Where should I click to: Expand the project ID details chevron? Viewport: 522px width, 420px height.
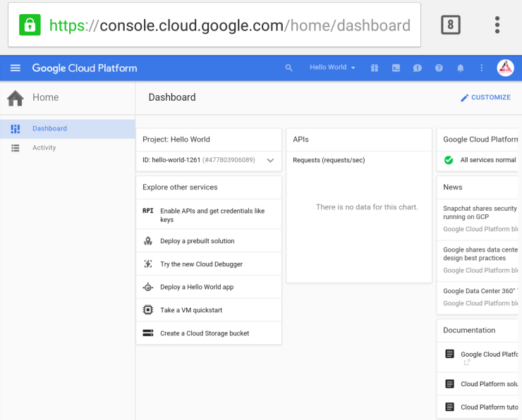(270, 161)
